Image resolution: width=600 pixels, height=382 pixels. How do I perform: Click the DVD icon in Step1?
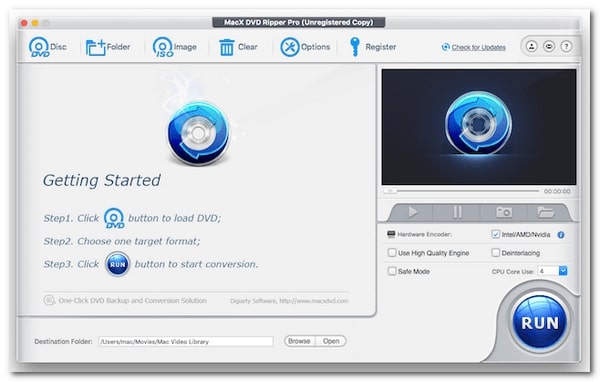click(x=114, y=218)
